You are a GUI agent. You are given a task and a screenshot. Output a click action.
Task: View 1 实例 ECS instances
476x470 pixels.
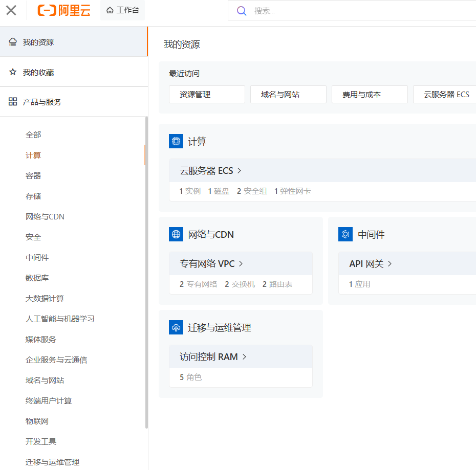tap(190, 191)
